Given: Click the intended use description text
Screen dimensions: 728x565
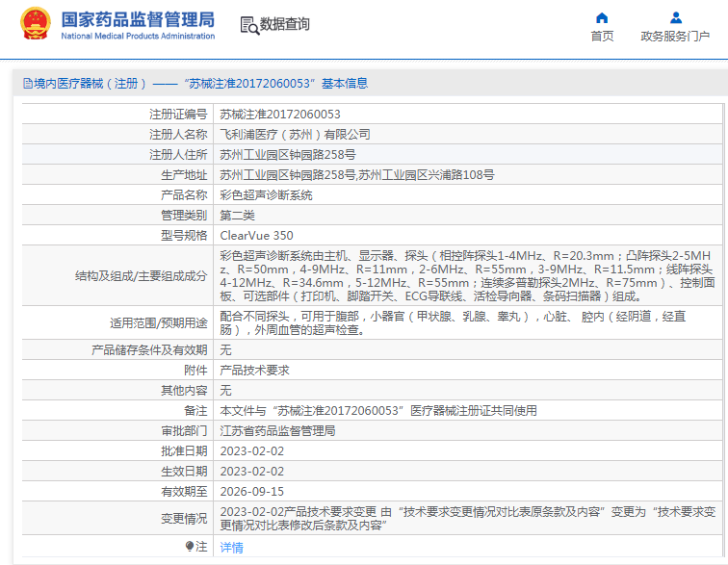Looking at the screenshot, I should 453,323.
